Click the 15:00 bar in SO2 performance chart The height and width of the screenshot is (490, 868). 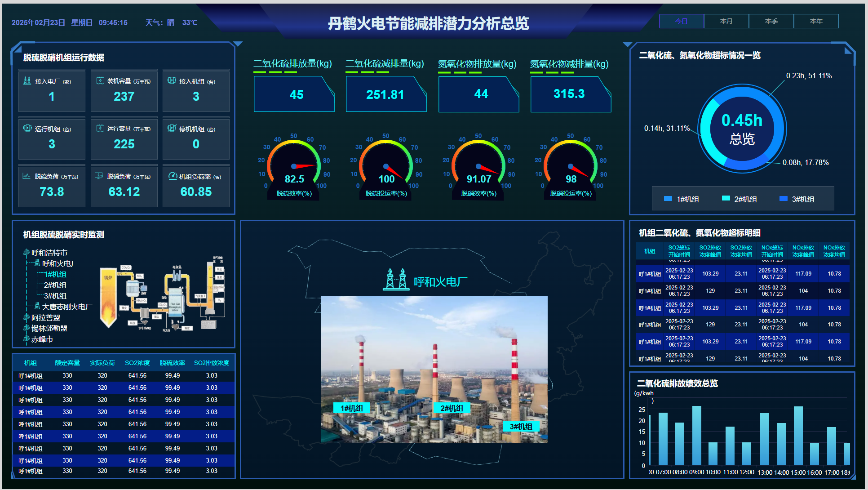pyautogui.click(x=798, y=436)
